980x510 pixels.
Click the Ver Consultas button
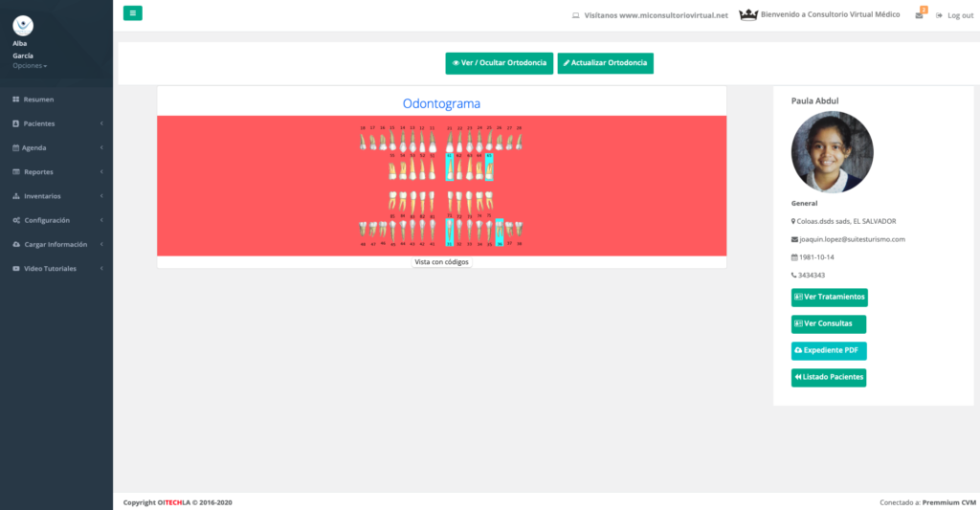click(828, 323)
